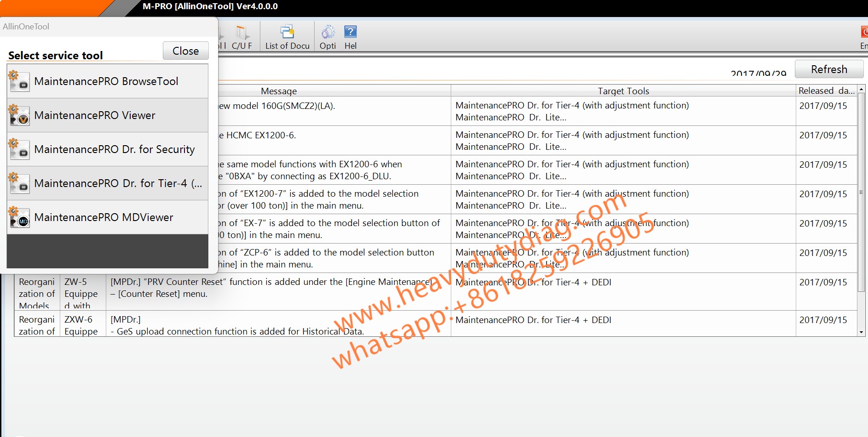The width and height of the screenshot is (868, 437).
Task: Select the message about new model 160G(SMCZ2)(LA)
Action: 334,111
